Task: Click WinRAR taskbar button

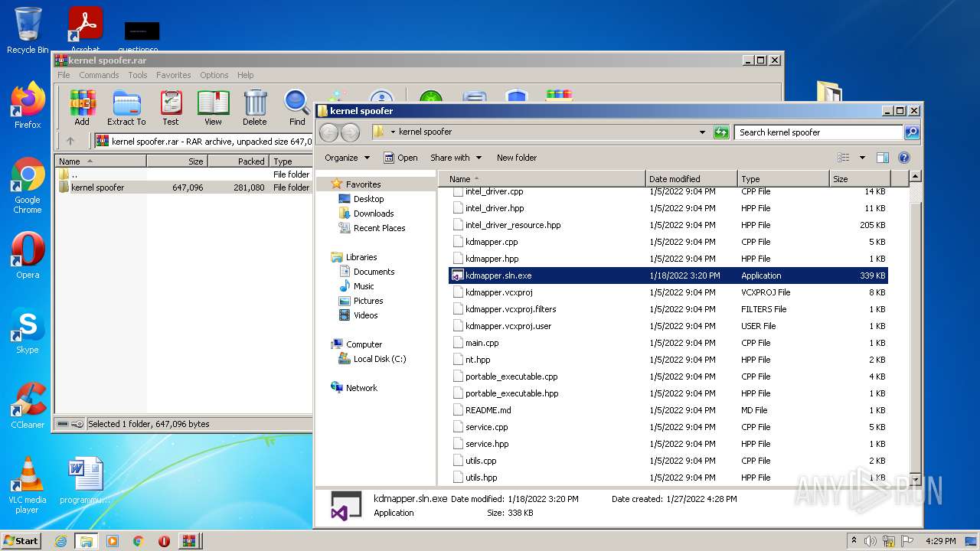Action: 188,541
